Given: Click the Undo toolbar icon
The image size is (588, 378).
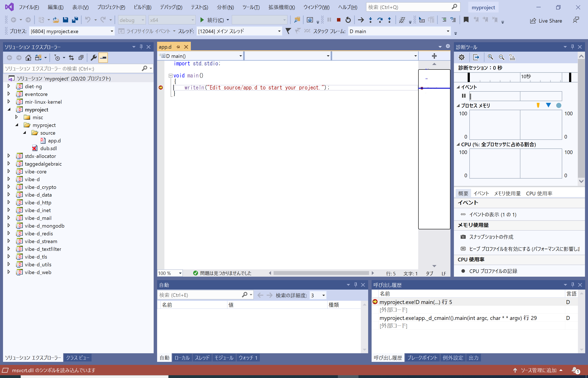Looking at the screenshot, I should click(x=88, y=20).
